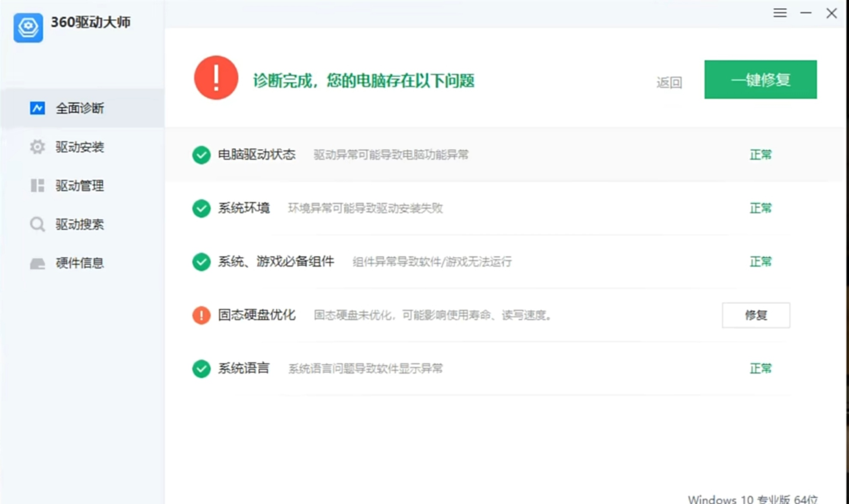Click the green check beside 系统语言
Image resolution: width=849 pixels, height=504 pixels.
(201, 369)
